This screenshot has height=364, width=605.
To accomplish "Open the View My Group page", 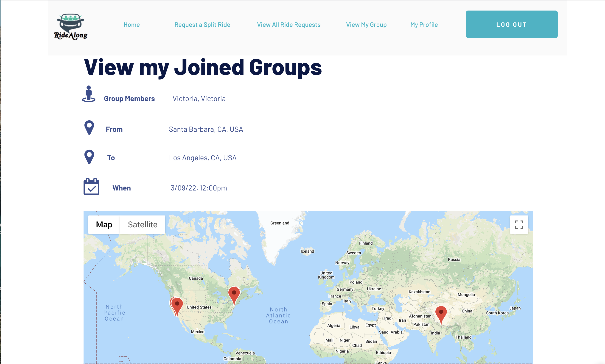I will 366,25.
